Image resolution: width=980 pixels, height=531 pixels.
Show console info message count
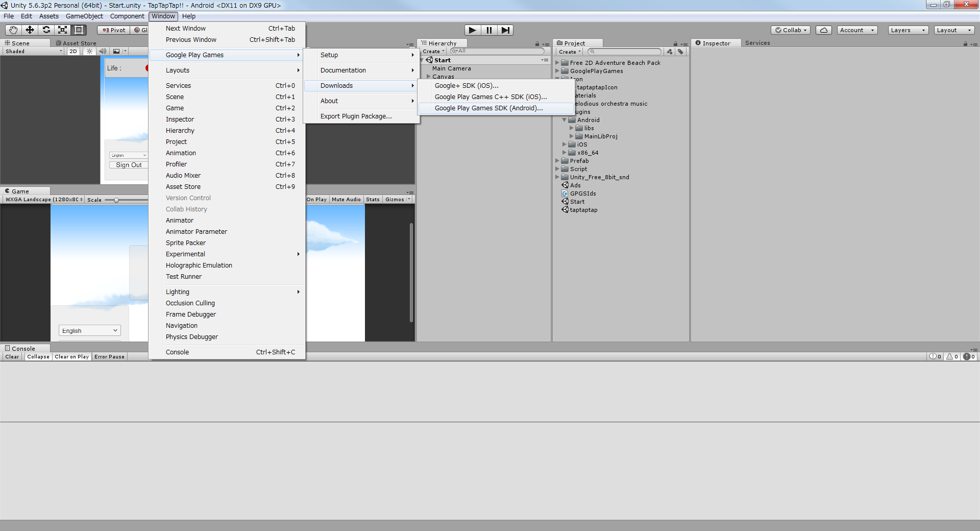tap(935, 356)
